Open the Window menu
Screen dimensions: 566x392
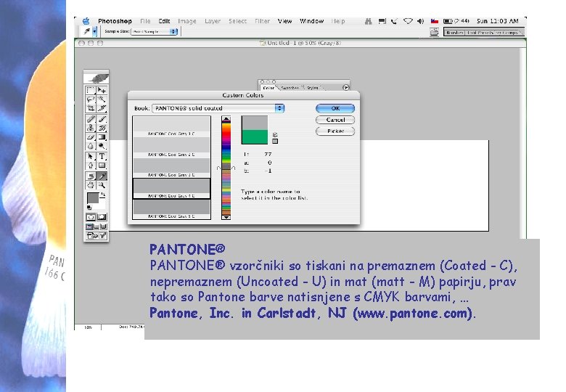click(311, 21)
